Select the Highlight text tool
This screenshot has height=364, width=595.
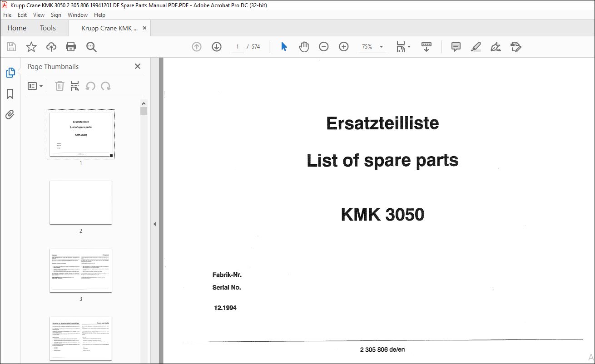point(476,47)
